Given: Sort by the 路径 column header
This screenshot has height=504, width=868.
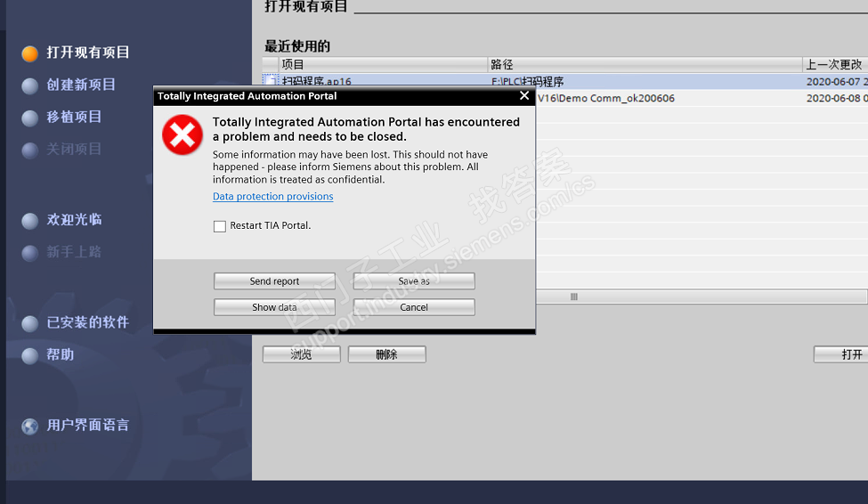Looking at the screenshot, I should point(645,64).
